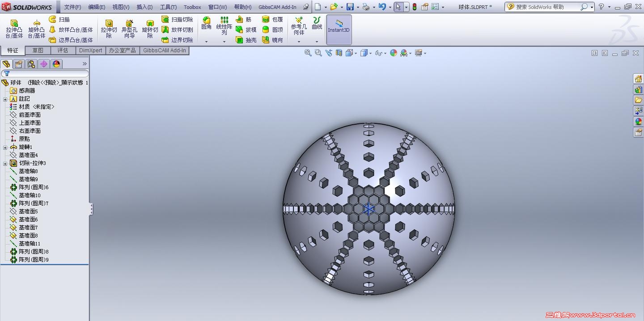Viewport: 644px width, 321px height.
Task: Expand the 切除-拉伸3 feature tree node
Action: [x=5, y=163]
